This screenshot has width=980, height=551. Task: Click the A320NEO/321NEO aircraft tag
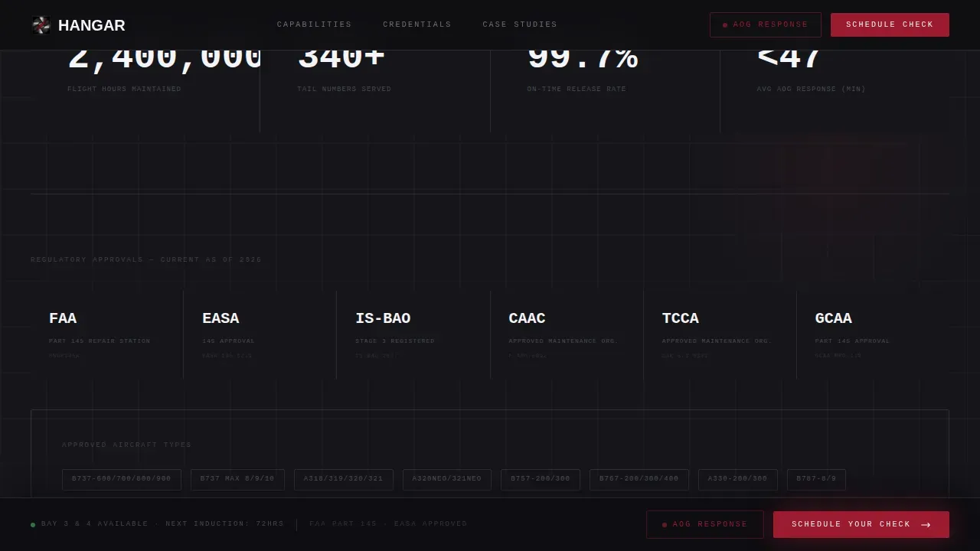click(447, 479)
